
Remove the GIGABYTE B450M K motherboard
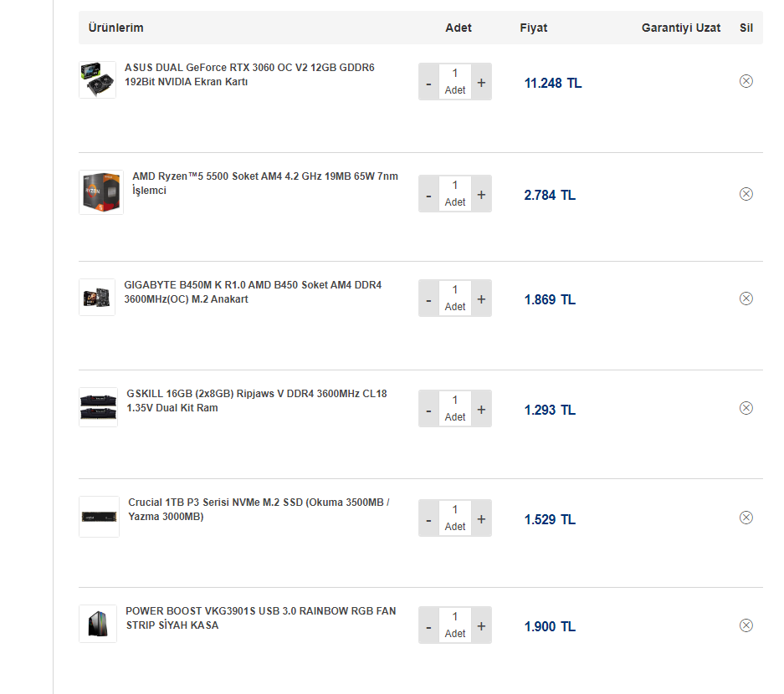(746, 299)
